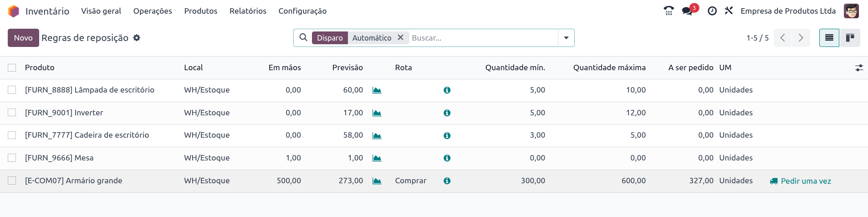The width and height of the screenshot is (868, 217).
Task: Click Pedir uma vez for Armário grande
Action: click(801, 181)
